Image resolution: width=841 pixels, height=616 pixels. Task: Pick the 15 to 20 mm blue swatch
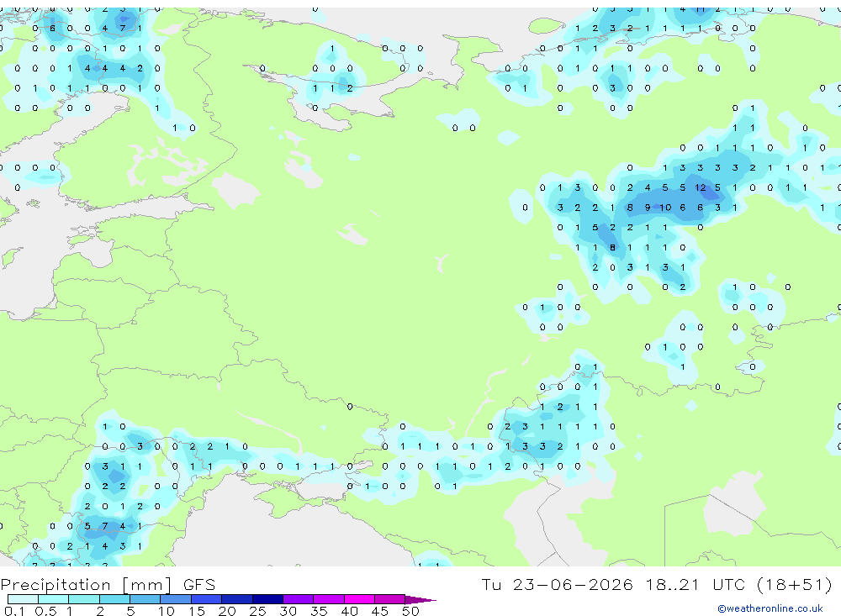click(x=206, y=599)
